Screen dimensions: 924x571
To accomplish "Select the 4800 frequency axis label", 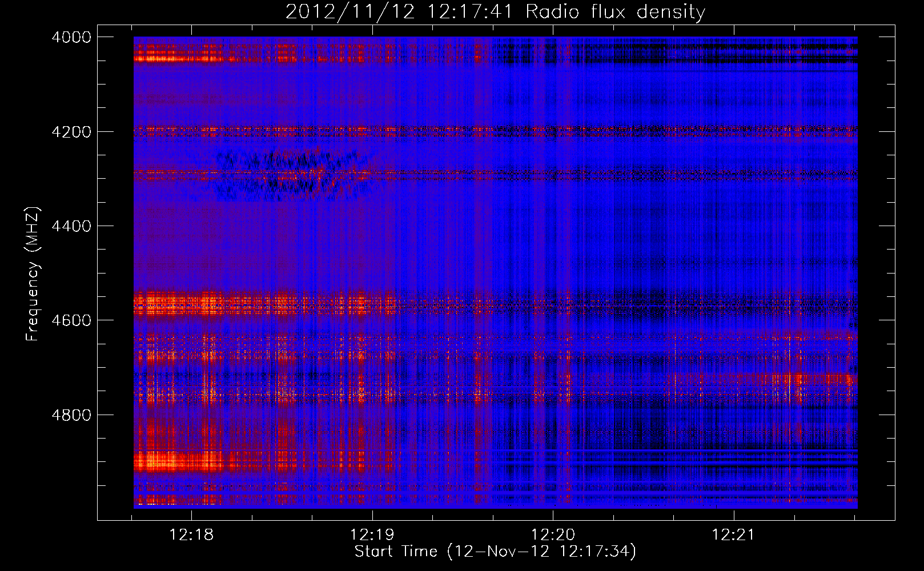I will [x=71, y=415].
